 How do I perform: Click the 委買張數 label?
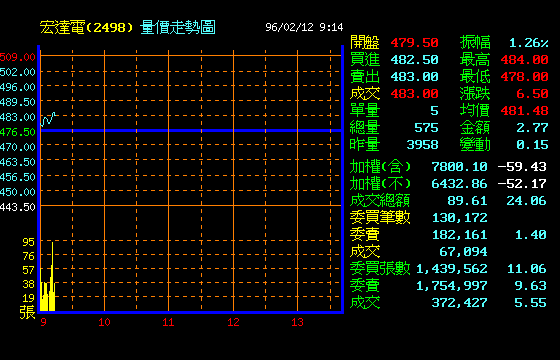pos(380,269)
